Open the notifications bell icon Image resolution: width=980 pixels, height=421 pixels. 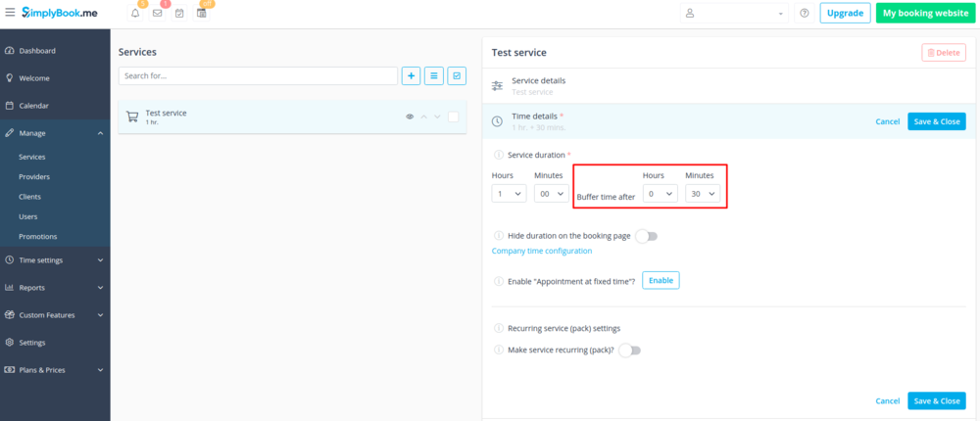click(x=135, y=13)
